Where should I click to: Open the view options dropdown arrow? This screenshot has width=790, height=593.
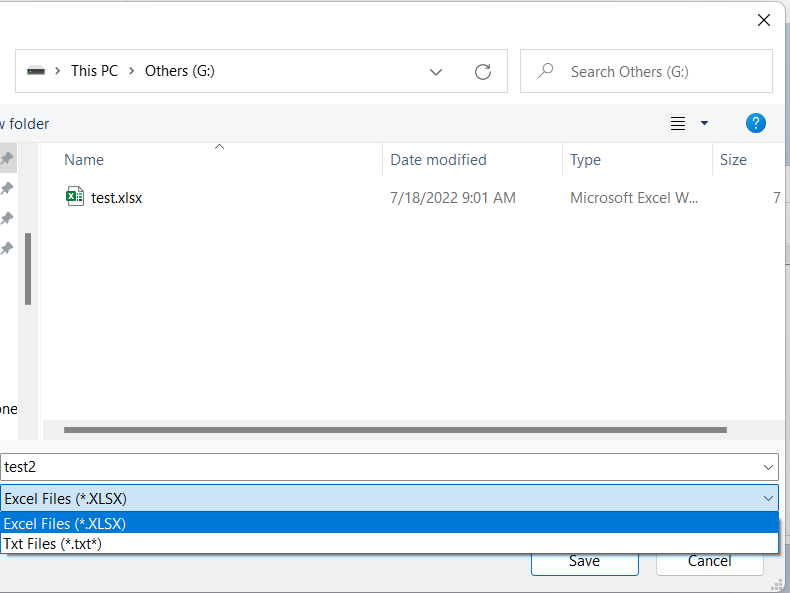[x=704, y=123]
